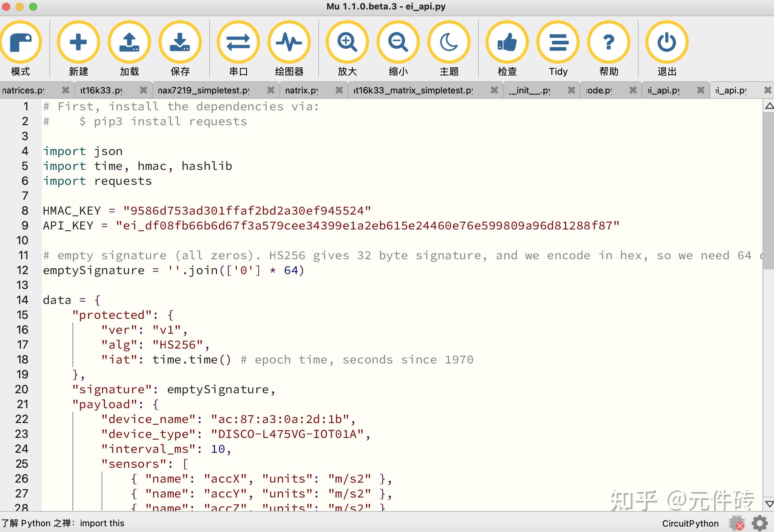Switch to the __init__.py tab

[x=529, y=90]
